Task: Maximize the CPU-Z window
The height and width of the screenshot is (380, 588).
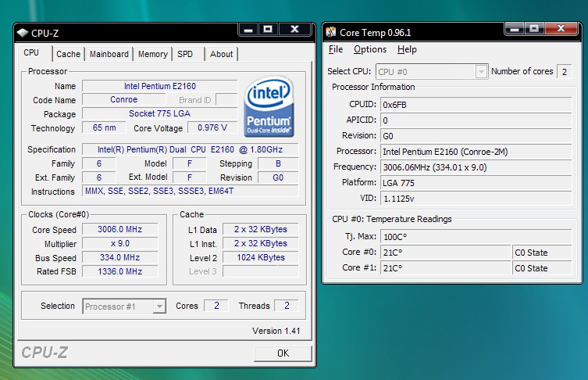Action: tap(268, 29)
